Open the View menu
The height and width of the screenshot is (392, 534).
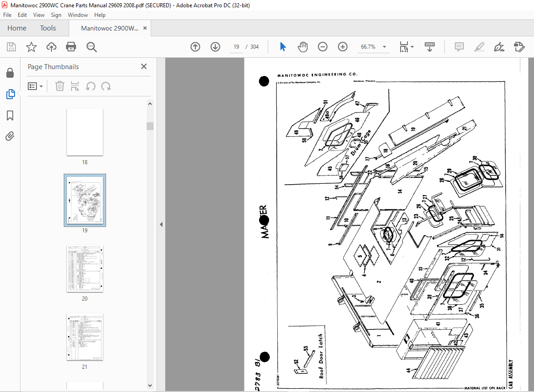point(39,15)
